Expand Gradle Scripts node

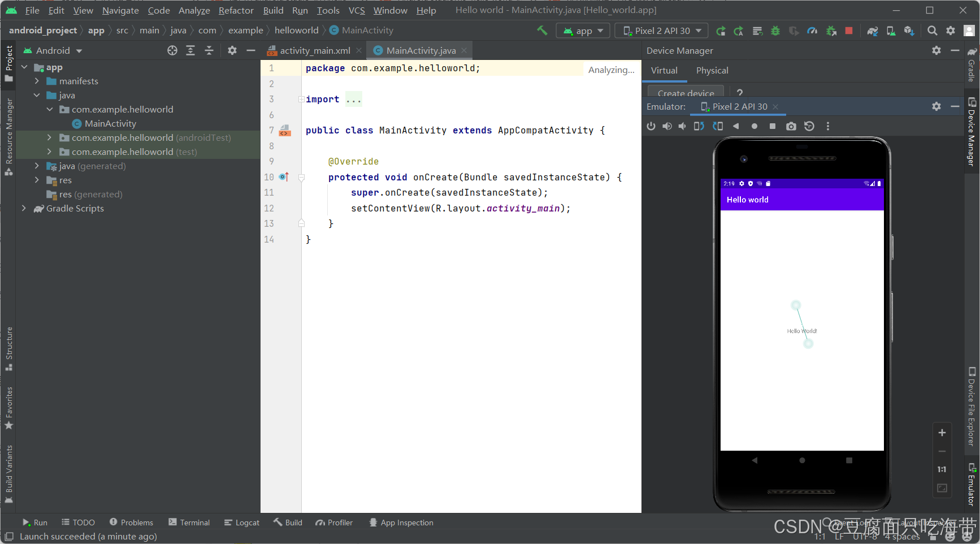click(x=24, y=208)
